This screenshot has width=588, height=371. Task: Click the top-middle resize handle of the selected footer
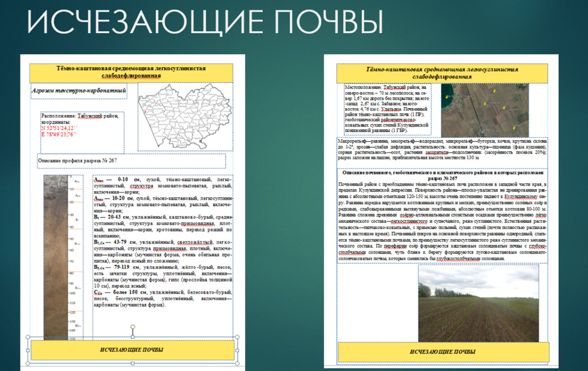(x=133, y=337)
